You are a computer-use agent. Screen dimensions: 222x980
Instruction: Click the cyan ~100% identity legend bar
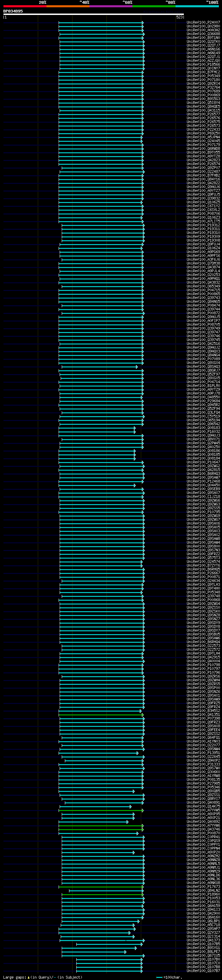point(197,6)
